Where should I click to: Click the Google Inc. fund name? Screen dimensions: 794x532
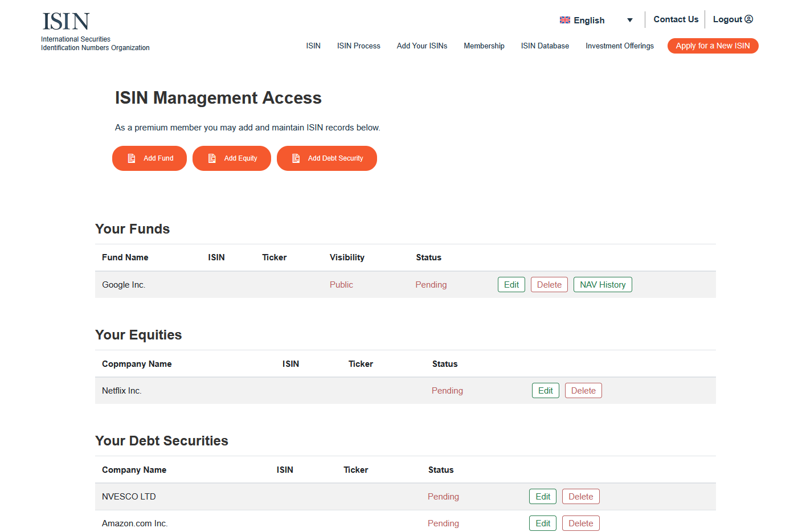pyautogui.click(x=124, y=285)
